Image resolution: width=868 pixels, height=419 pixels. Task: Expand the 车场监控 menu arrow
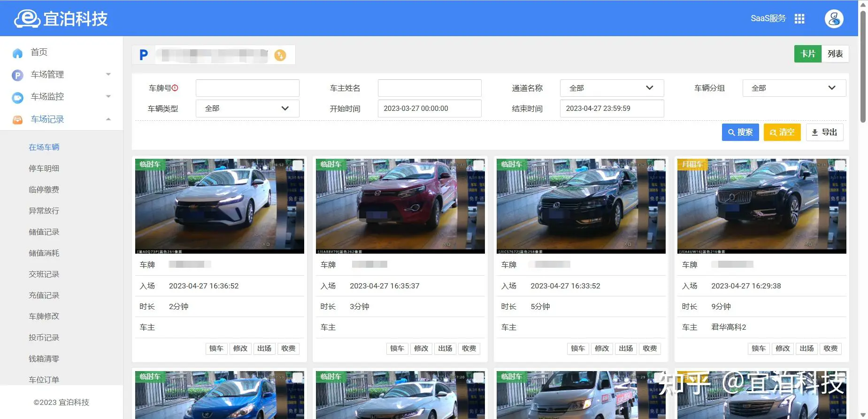(x=108, y=96)
